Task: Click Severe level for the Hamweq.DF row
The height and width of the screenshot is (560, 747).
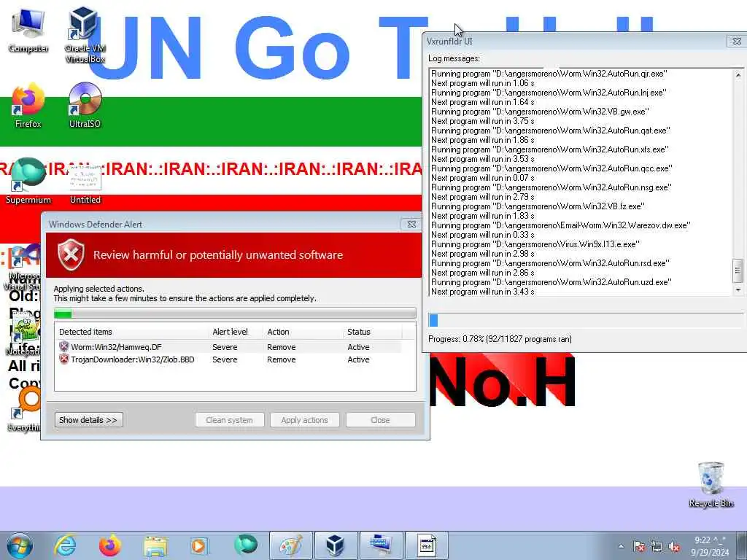Action: tap(225, 347)
